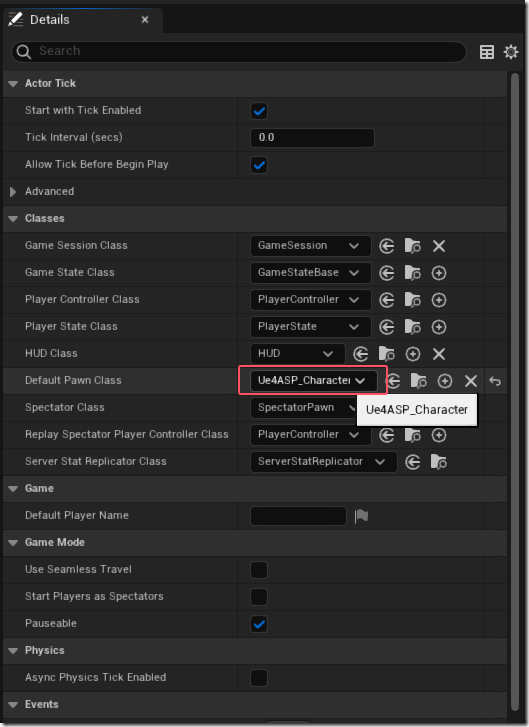Reset Default Pawn Class to default arrow

pos(495,381)
